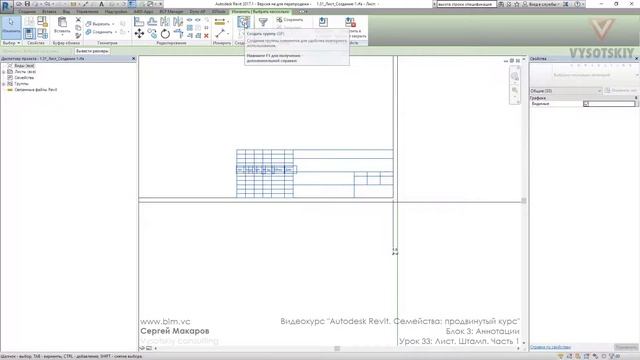This screenshot has width=640, height=360.
Task: Open the BCP Manager ribbon tab
Action: click(171, 12)
